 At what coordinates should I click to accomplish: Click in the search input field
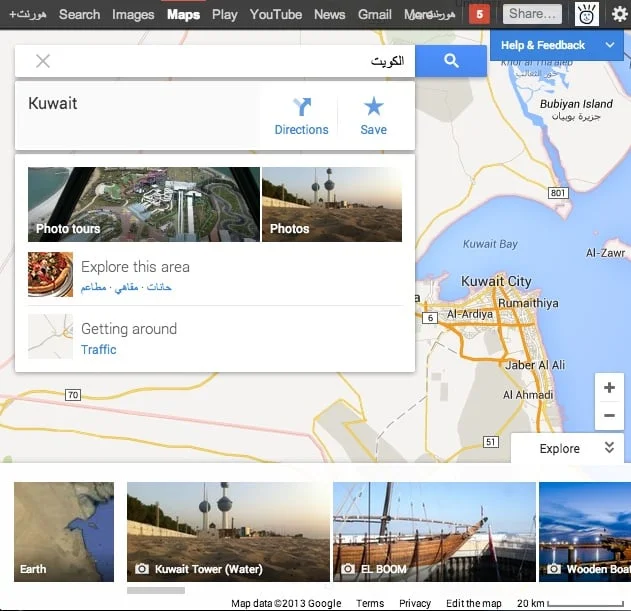215,61
